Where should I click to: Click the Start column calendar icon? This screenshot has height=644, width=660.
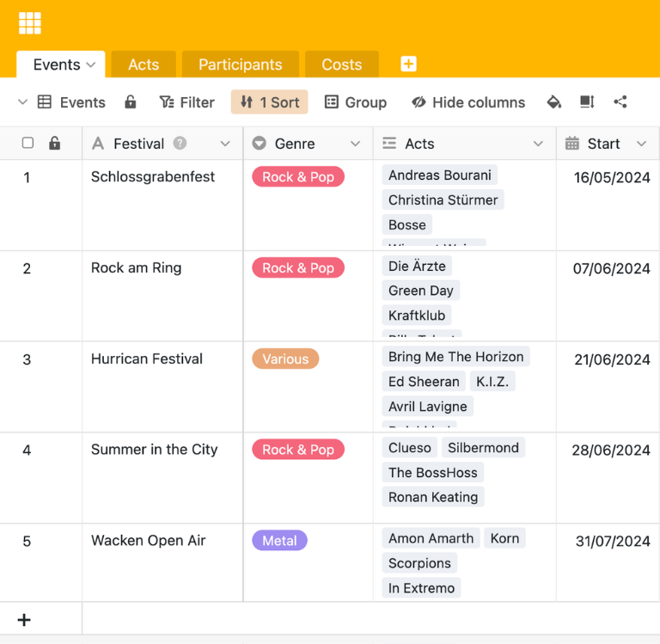[572, 144]
